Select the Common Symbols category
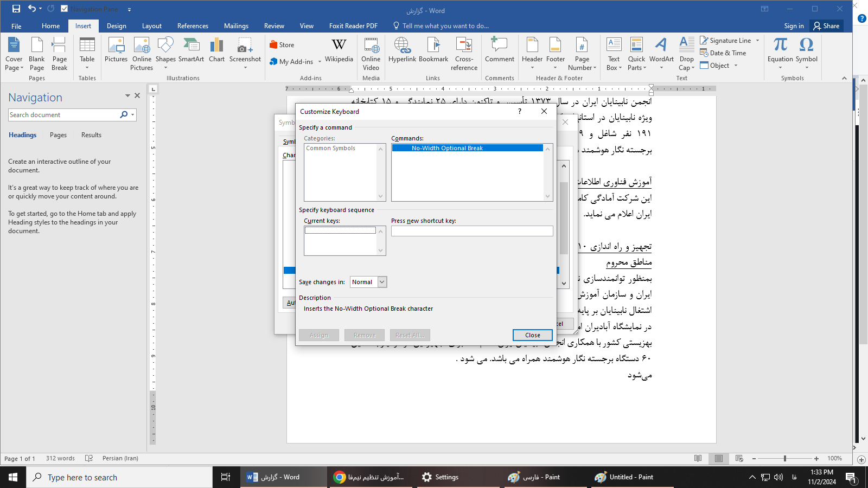The height and width of the screenshot is (488, 868). 330,148
